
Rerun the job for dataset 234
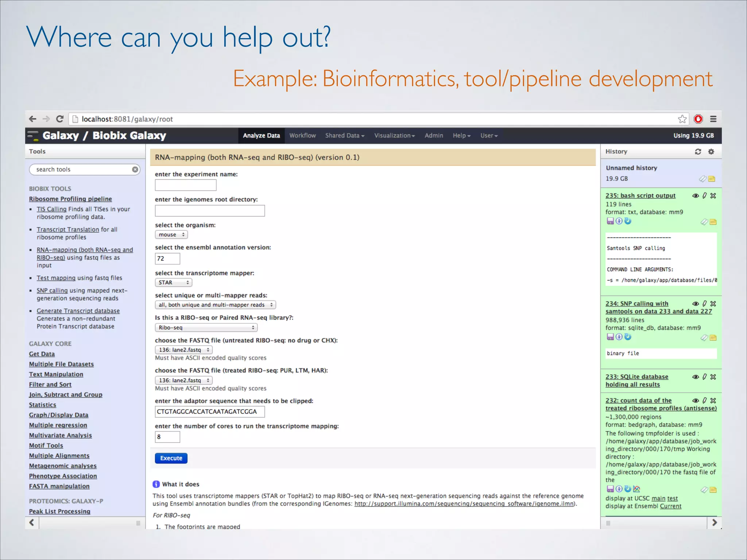click(628, 337)
